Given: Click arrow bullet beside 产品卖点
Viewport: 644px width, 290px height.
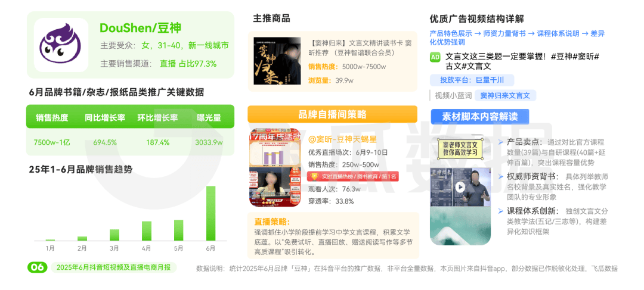Looking at the screenshot, I should click(500, 142).
